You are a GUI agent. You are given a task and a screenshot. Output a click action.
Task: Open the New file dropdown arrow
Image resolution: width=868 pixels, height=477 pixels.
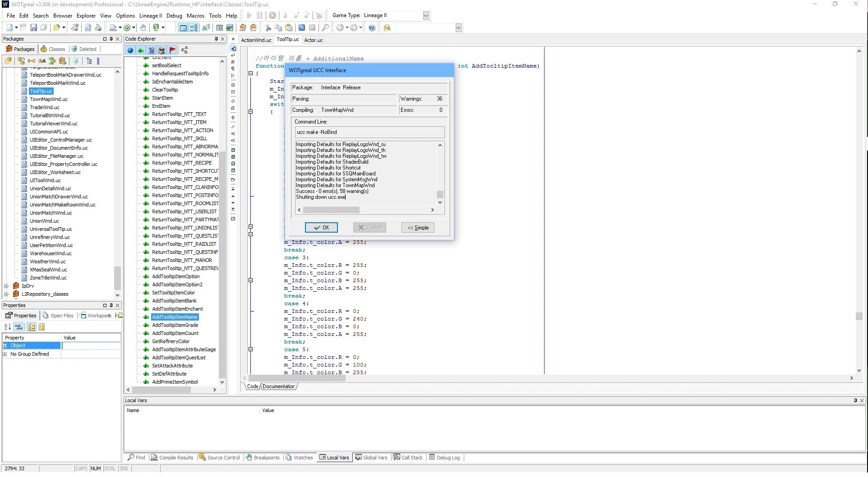(x=16, y=28)
